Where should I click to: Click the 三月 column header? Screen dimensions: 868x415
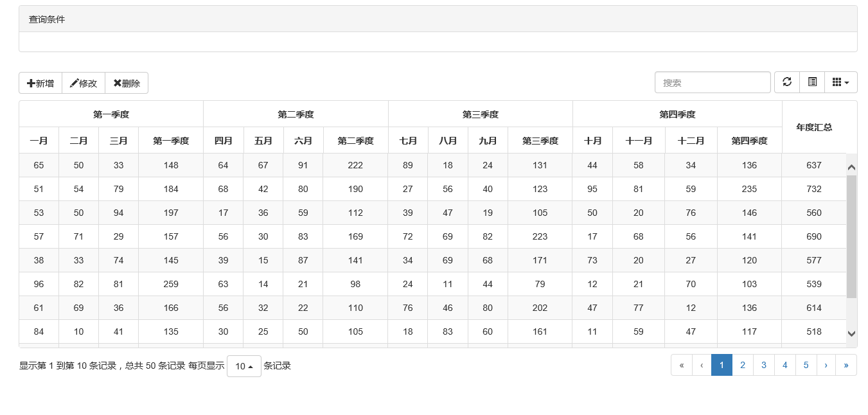pos(118,141)
